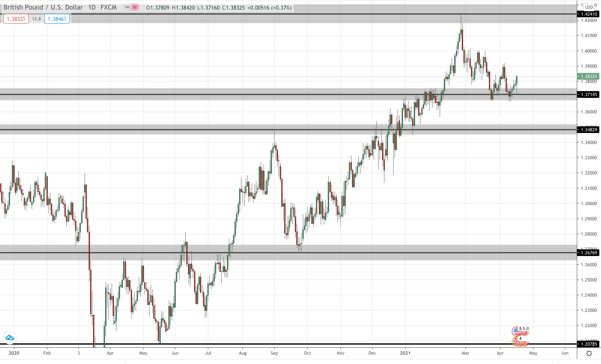601x364 pixels.
Task: Select the 1.37145 horizontal line price label
Action: tap(588, 94)
